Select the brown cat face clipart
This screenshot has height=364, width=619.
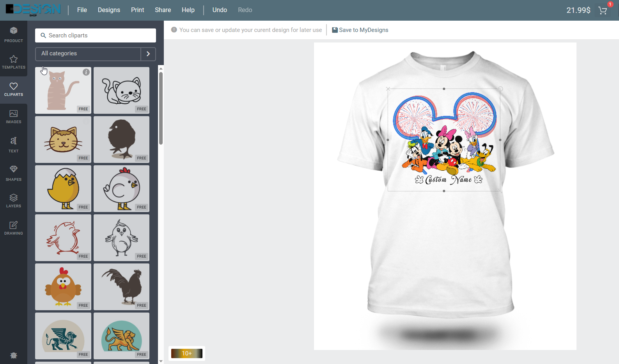(63, 140)
